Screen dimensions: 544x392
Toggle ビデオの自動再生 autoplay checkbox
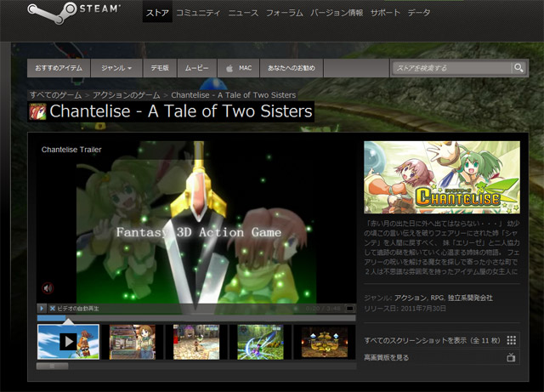pyautogui.click(x=53, y=309)
